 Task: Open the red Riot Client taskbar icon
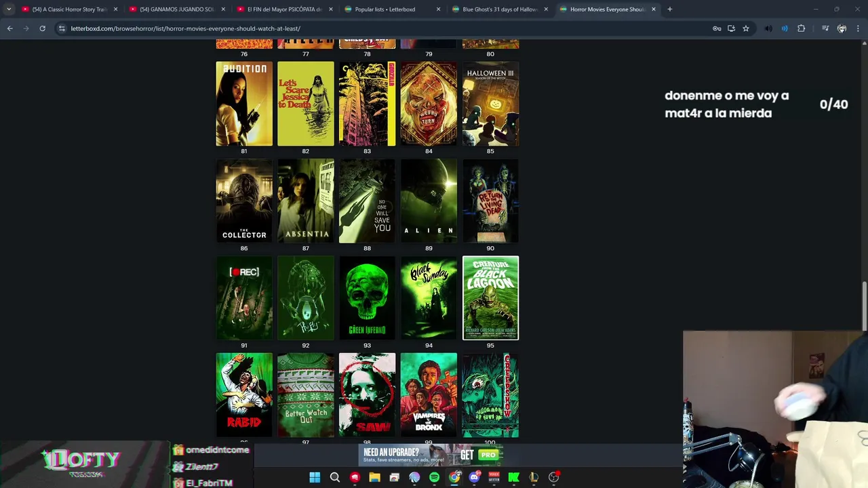(x=355, y=477)
